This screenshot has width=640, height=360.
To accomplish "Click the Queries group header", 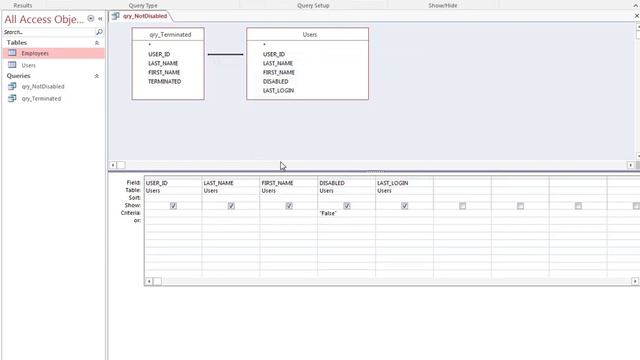I will pos(53,76).
